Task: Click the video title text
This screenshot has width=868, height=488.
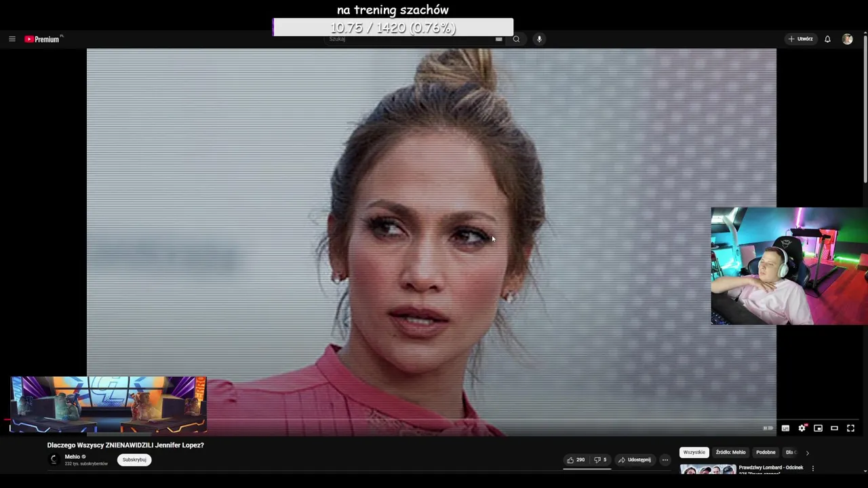Action: tap(125, 445)
